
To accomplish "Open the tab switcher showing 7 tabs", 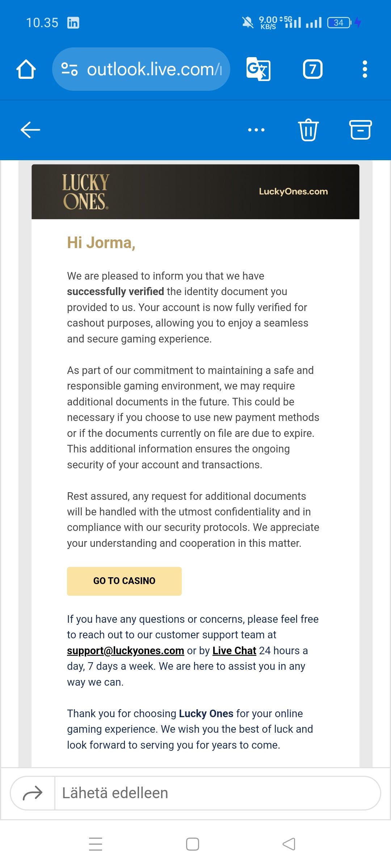I will click(x=312, y=69).
